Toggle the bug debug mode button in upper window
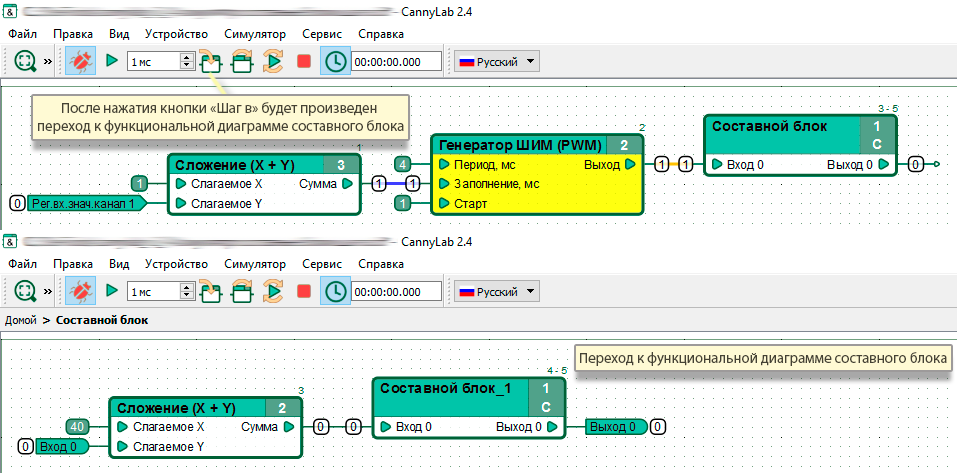Viewport: 957px width, 473px height. [x=81, y=61]
